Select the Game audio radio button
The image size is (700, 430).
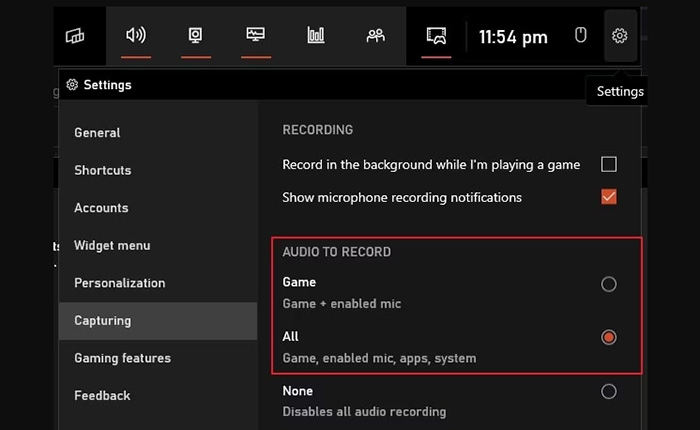(x=608, y=285)
